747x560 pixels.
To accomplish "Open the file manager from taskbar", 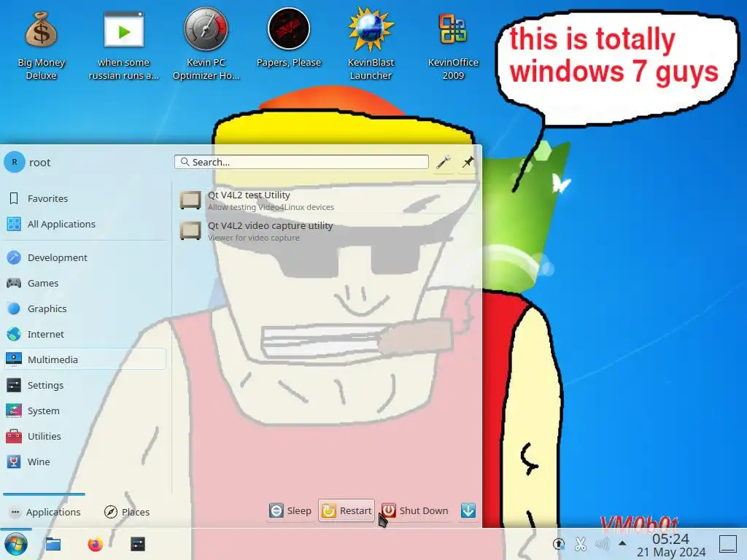I will coord(53,544).
